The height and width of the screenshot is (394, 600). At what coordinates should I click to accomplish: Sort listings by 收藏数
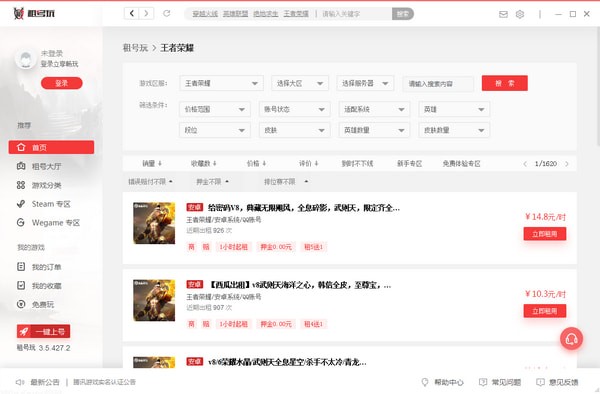click(x=204, y=163)
